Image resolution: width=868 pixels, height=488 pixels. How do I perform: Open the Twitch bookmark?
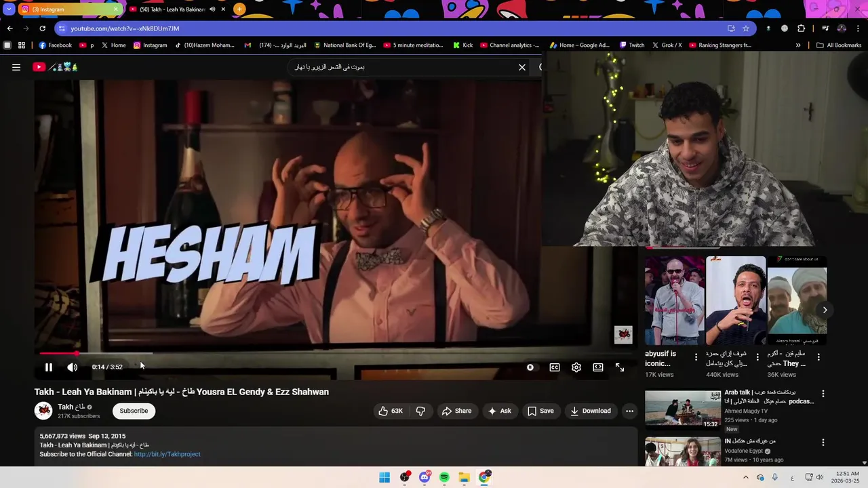click(x=632, y=45)
